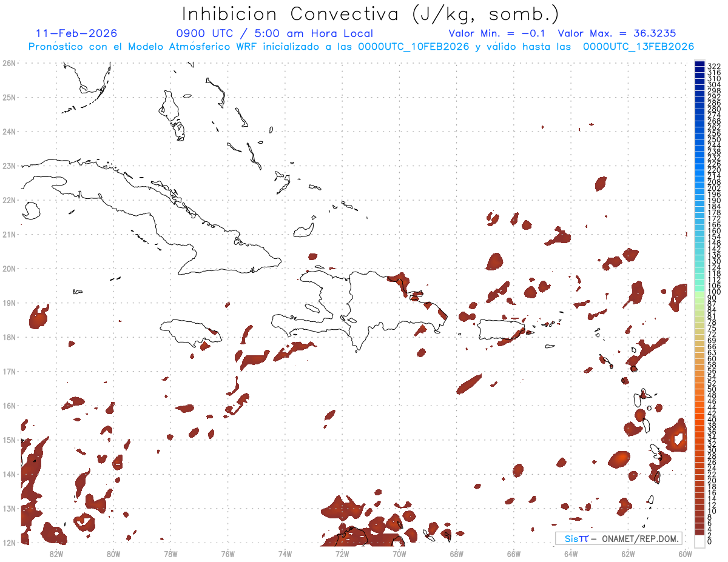Click the 26N latitude label
This screenshot has height=562, width=728.
[9, 62]
